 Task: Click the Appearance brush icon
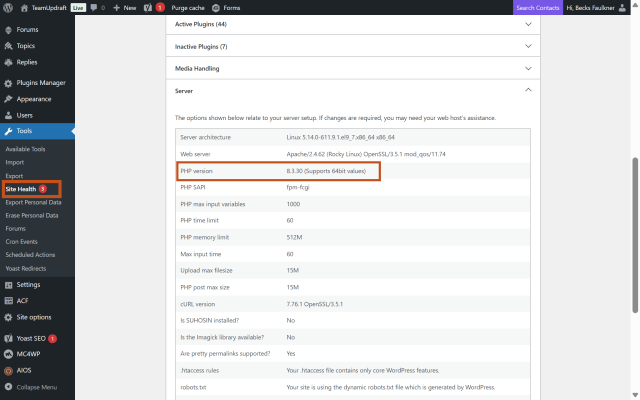coord(8,99)
